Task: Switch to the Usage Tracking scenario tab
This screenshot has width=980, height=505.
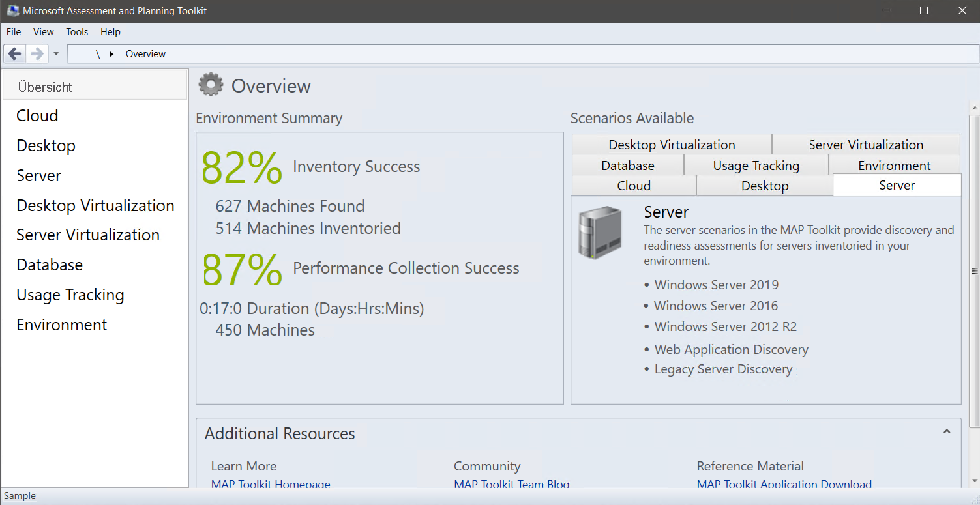Action: click(756, 166)
